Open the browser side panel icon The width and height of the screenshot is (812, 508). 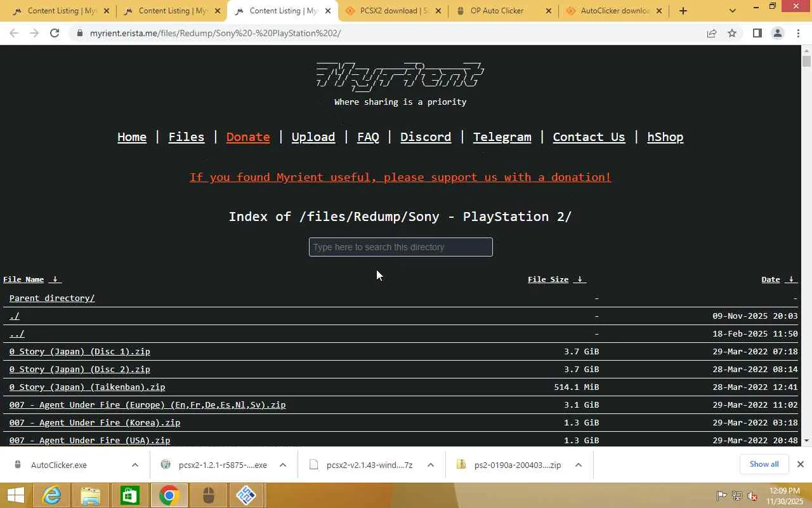(757, 33)
